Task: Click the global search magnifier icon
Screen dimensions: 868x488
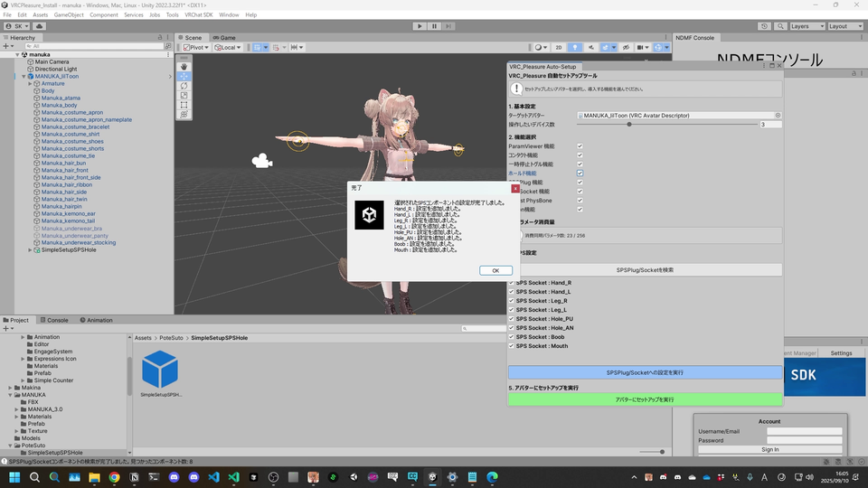Action: [x=780, y=26]
